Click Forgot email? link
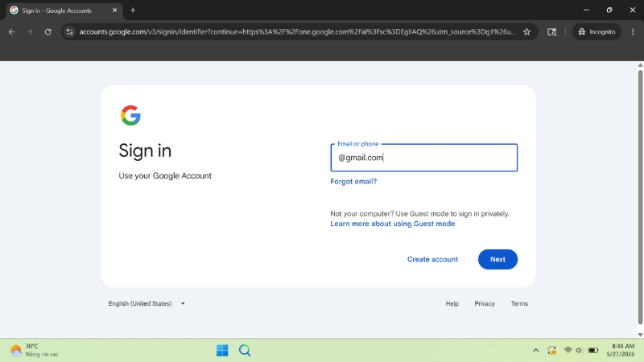Screen dimensions: 644x362 click(x=353, y=182)
